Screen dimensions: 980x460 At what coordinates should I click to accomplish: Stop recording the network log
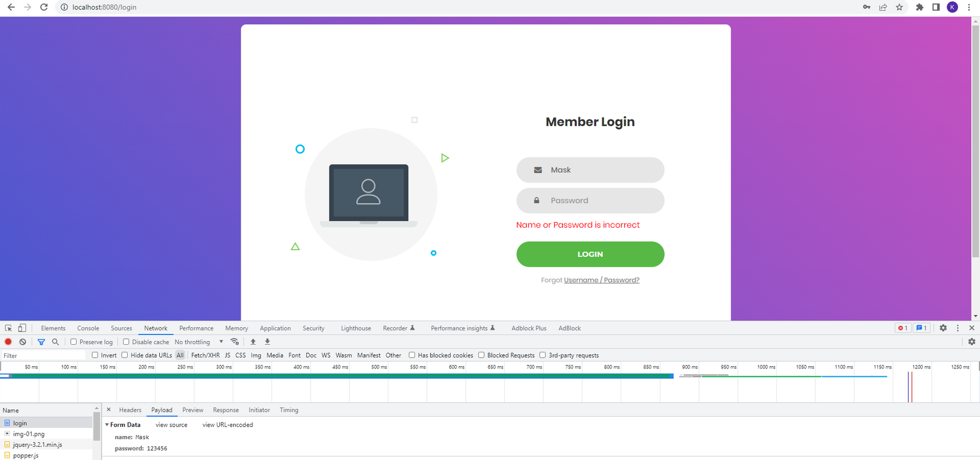[8, 342]
